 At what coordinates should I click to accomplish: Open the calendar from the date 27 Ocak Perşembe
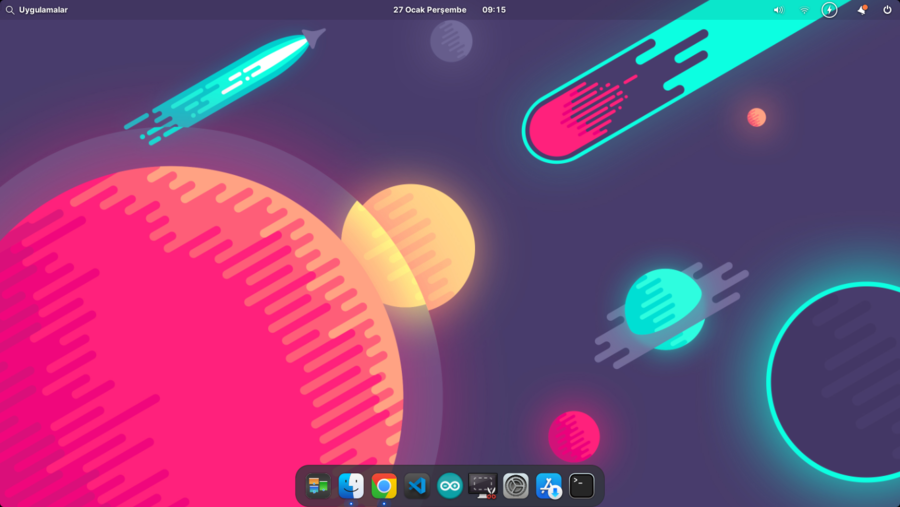coord(429,10)
